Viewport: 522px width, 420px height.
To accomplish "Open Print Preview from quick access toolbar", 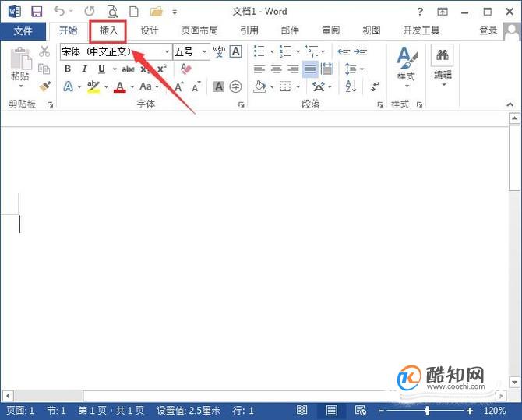I will (112, 12).
